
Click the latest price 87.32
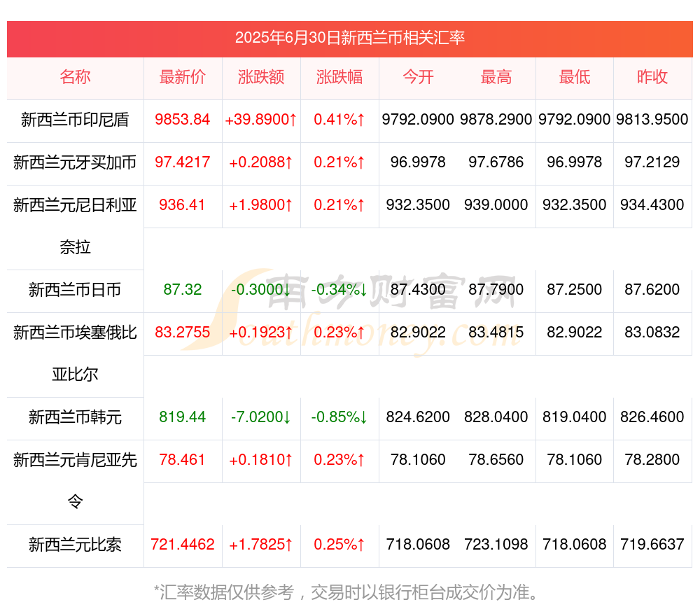(x=183, y=289)
